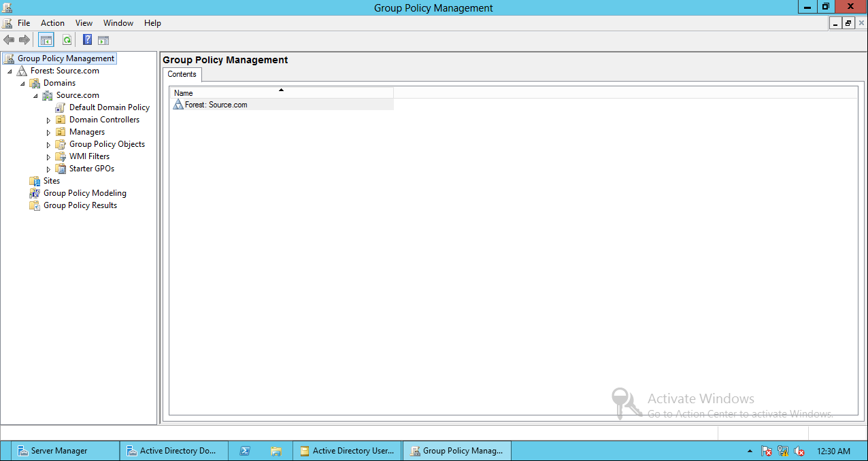Toggle the console tree visibility
This screenshot has width=868, height=461.
[46, 39]
